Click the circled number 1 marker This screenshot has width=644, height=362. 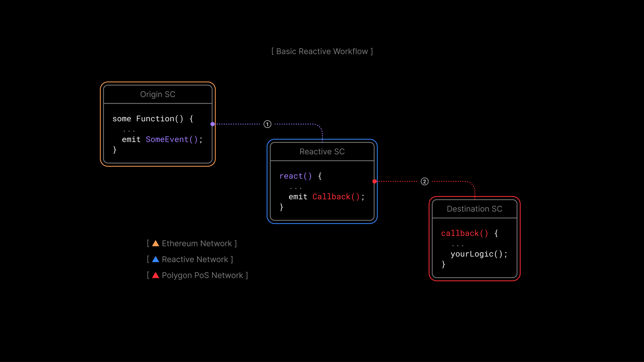[267, 124]
